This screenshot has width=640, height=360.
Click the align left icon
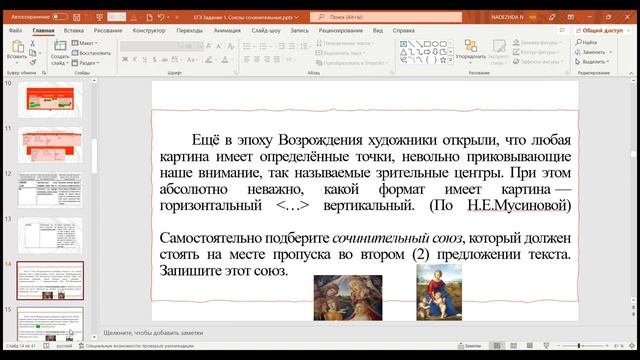click(247, 60)
